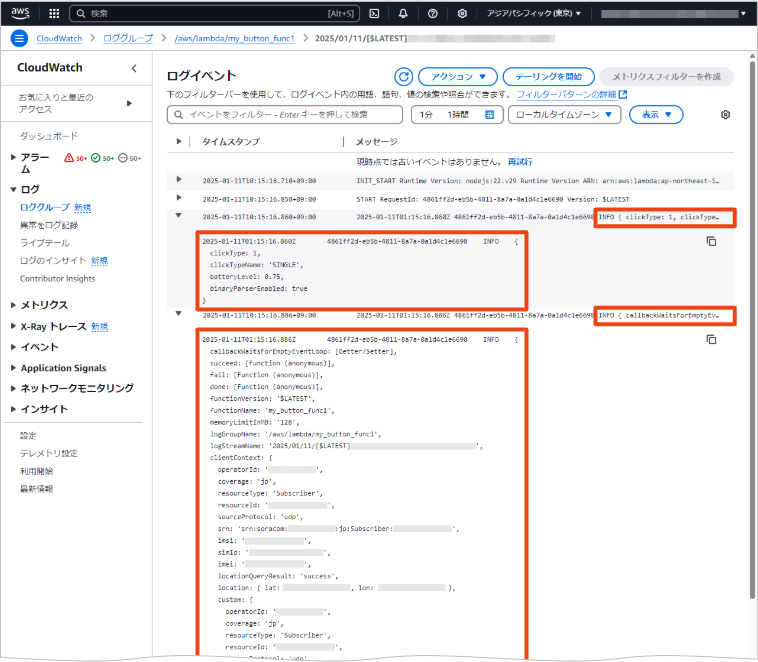Open 最新情報 in sidebar

click(36, 489)
